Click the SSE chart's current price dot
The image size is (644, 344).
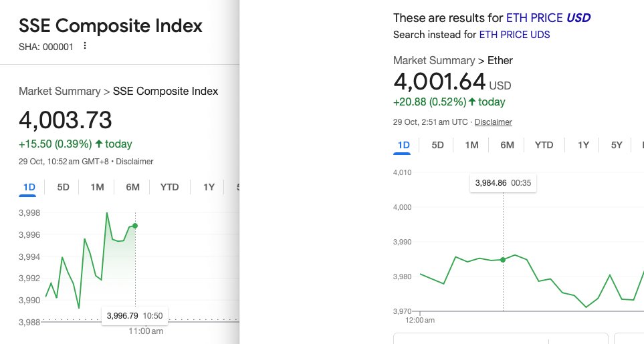[x=135, y=226]
